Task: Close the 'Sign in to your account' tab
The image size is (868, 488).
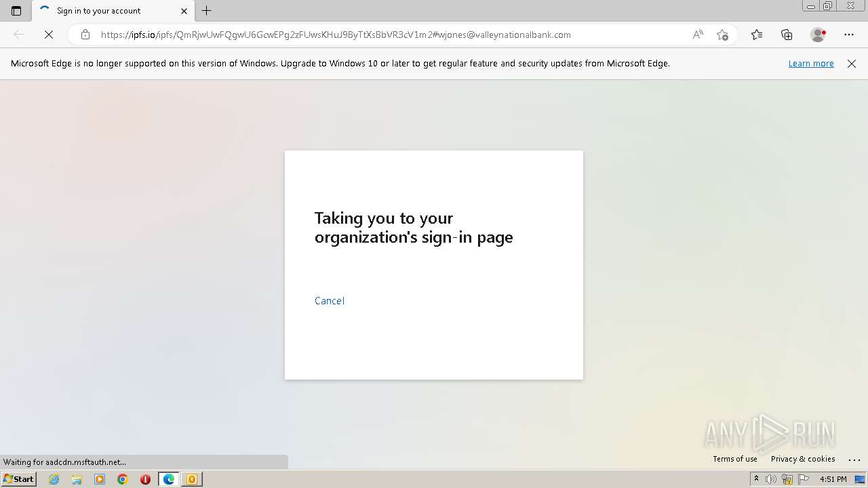Action: pyautogui.click(x=184, y=11)
